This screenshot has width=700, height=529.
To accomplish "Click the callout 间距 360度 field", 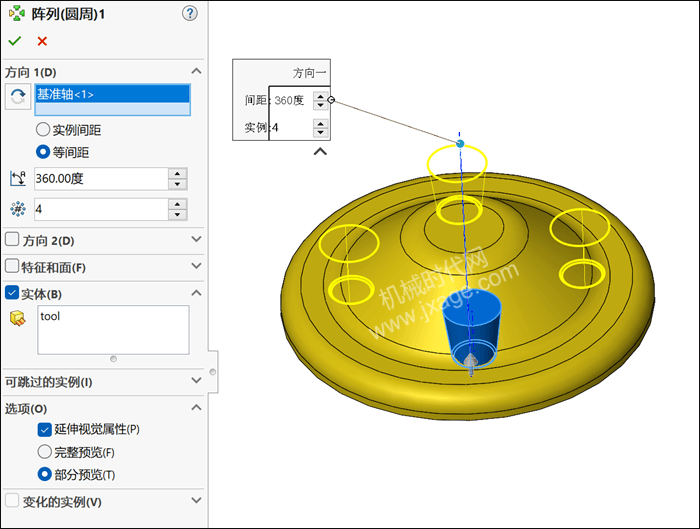I will (x=292, y=100).
